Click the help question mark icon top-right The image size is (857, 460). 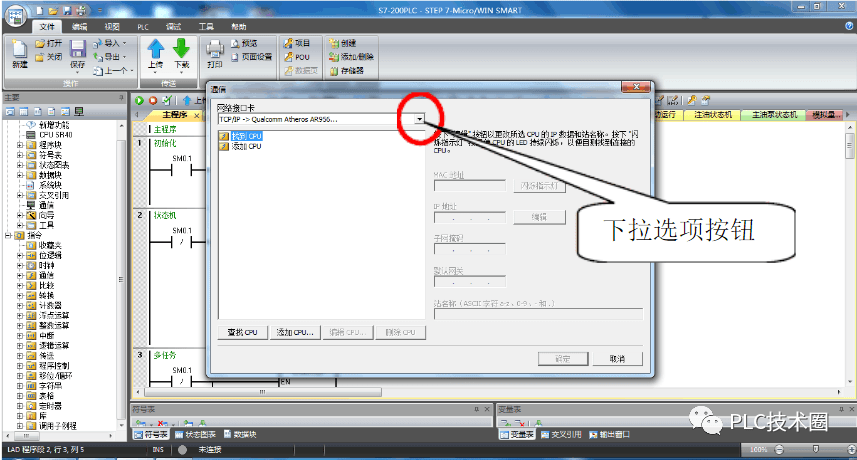point(849,26)
